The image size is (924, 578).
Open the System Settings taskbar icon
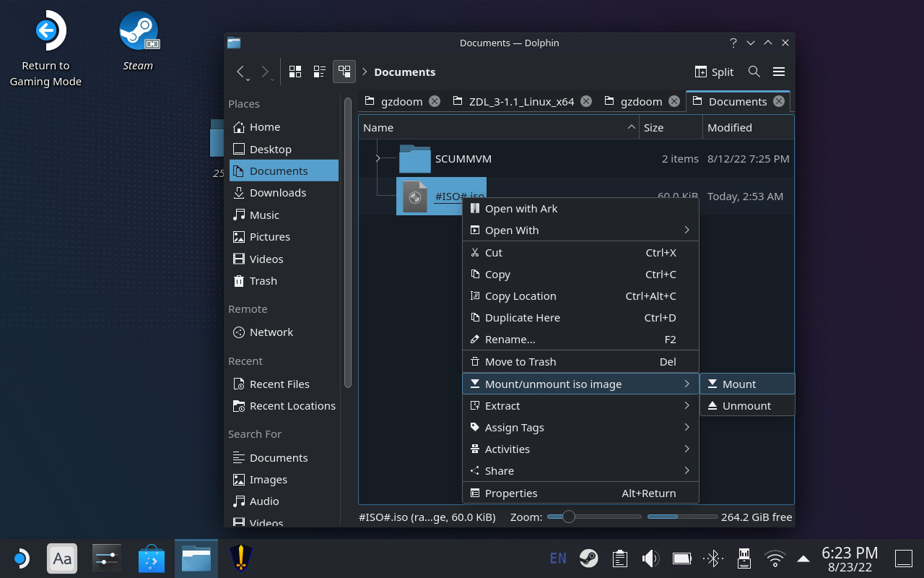(107, 558)
